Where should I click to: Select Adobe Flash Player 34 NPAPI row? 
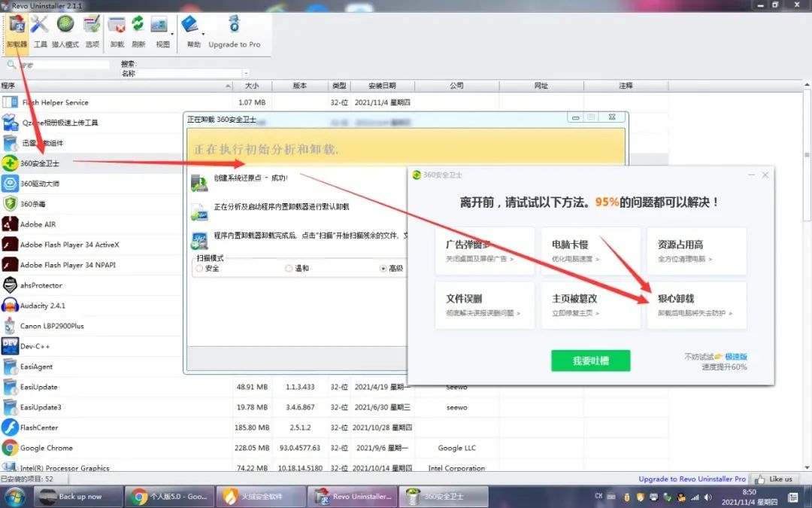[91, 265]
